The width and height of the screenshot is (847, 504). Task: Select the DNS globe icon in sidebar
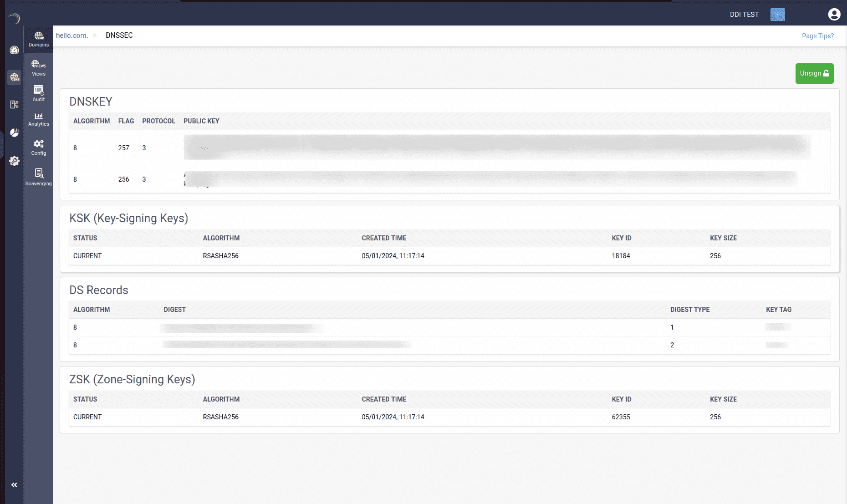pyautogui.click(x=14, y=77)
